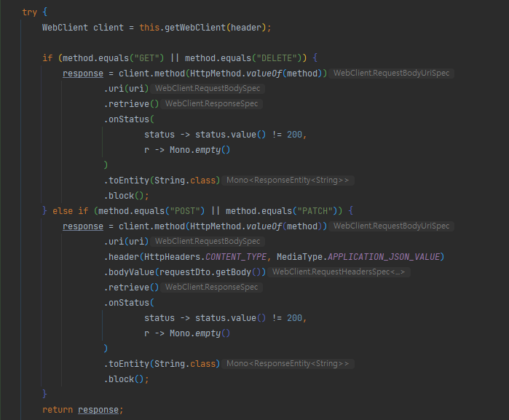Image resolution: width=509 pixels, height=420 pixels.
Task: Click "empty" in the POST/PATCH branch lambda
Action: [208, 333]
